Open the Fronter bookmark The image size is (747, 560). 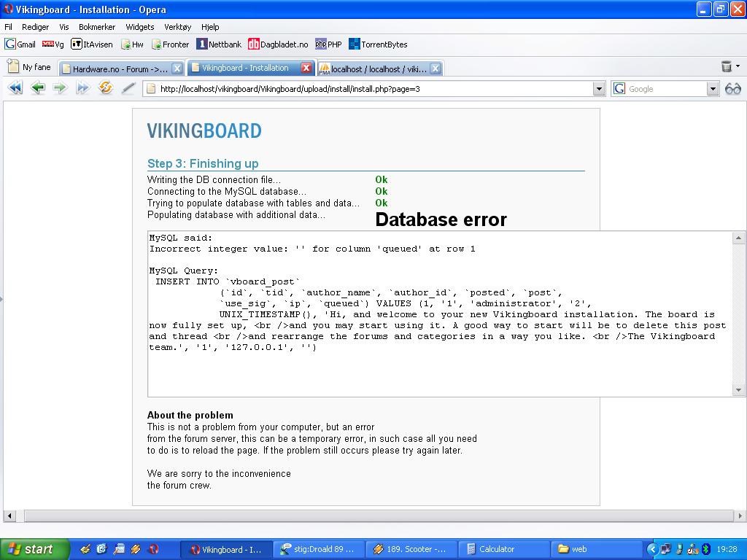[171, 44]
